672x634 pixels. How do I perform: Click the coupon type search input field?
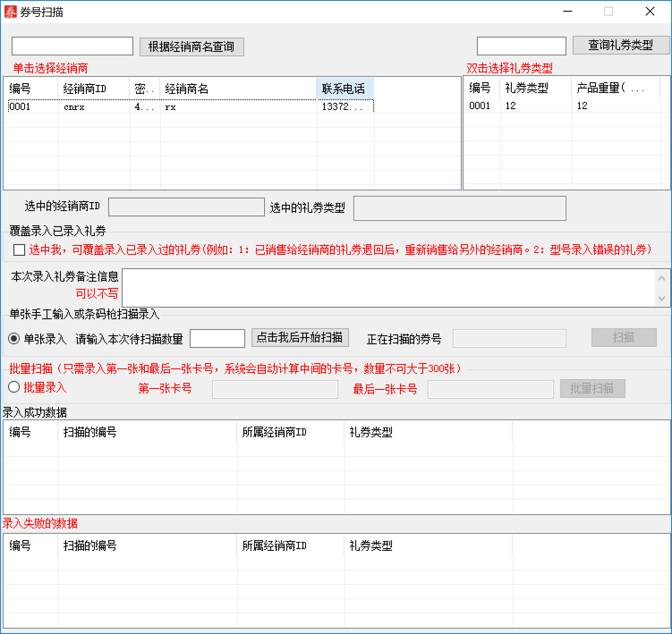click(x=521, y=46)
